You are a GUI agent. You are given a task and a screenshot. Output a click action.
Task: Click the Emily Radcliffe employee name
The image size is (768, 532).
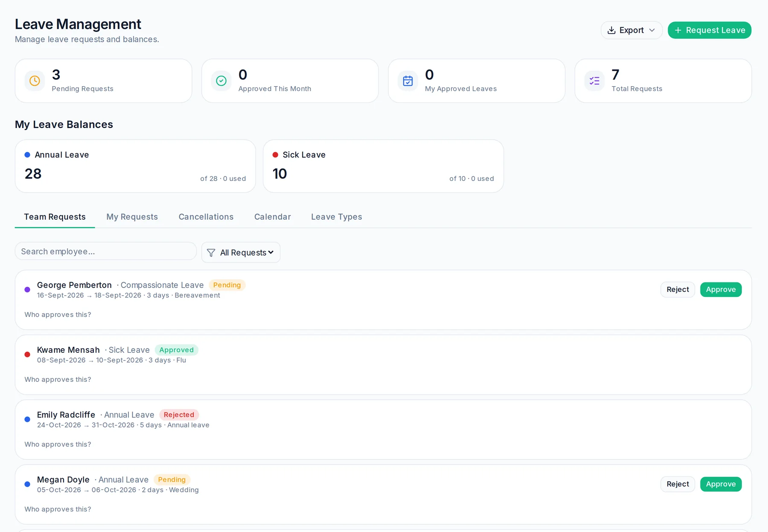[x=66, y=415]
